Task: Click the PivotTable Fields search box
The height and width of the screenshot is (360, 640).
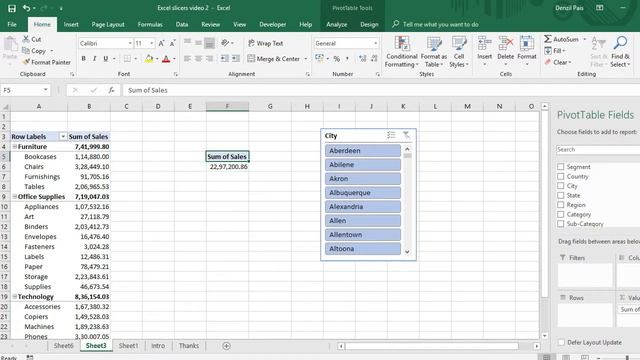Action: coord(598,150)
